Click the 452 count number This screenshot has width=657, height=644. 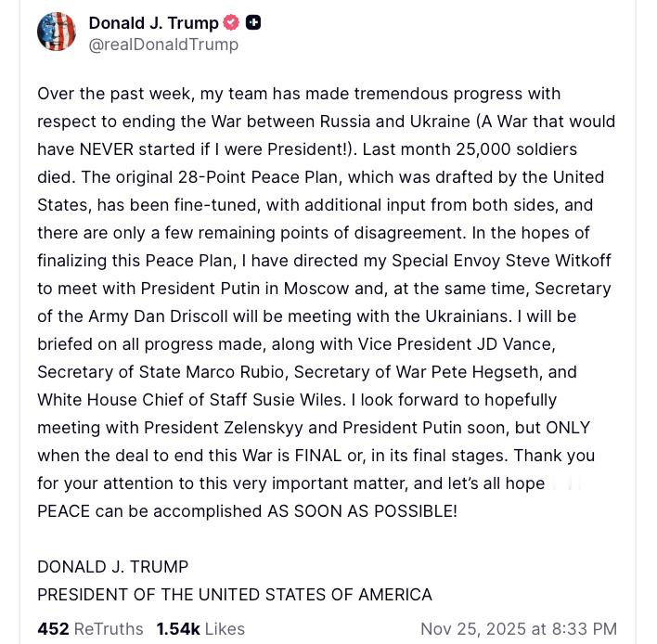coord(53,628)
